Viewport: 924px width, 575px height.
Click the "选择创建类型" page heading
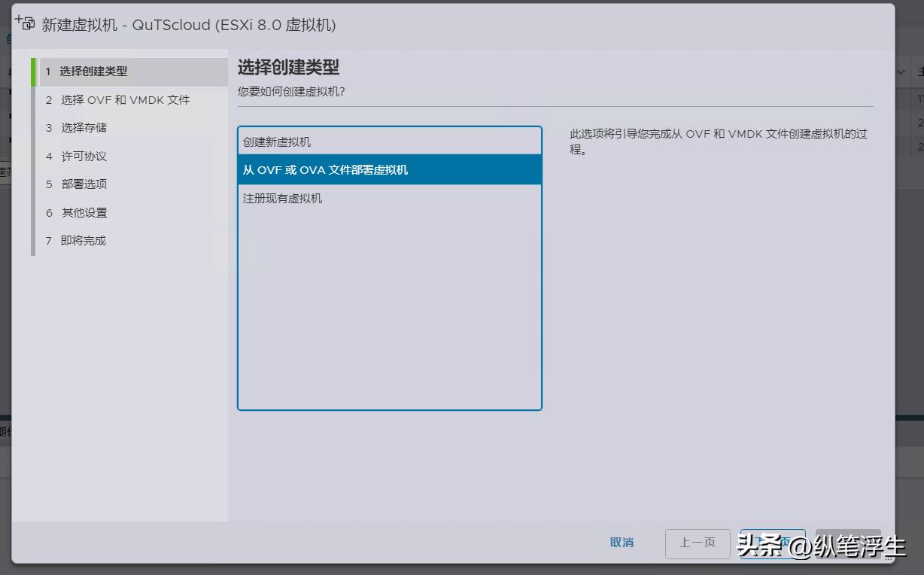pyautogui.click(x=287, y=66)
